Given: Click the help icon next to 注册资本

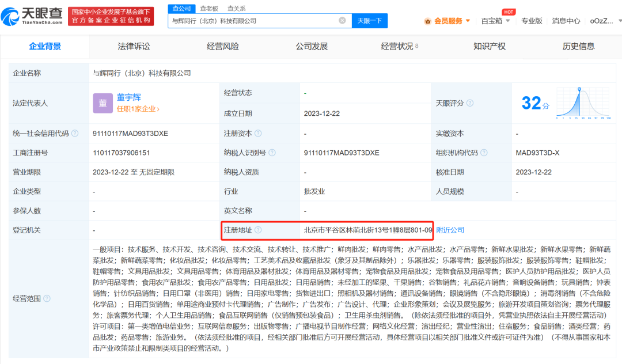Looking at the screenshot, I should (x=259, y=132).
